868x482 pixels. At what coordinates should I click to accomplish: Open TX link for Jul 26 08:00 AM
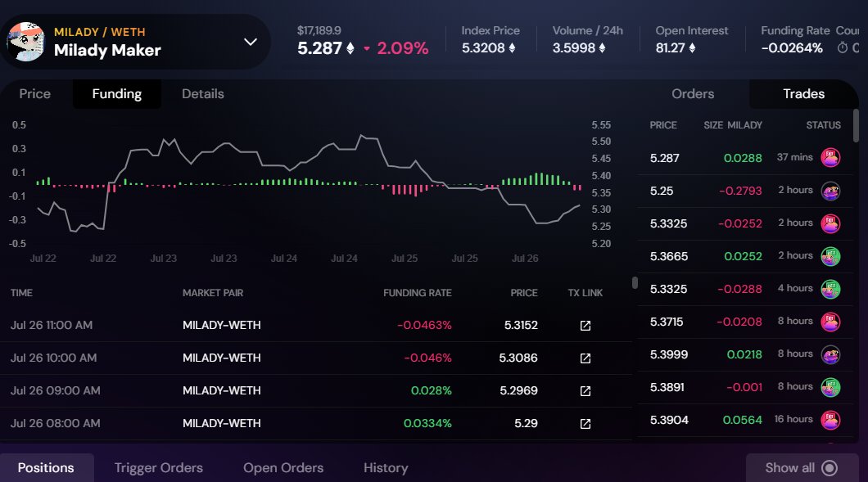tap(585, 423)
